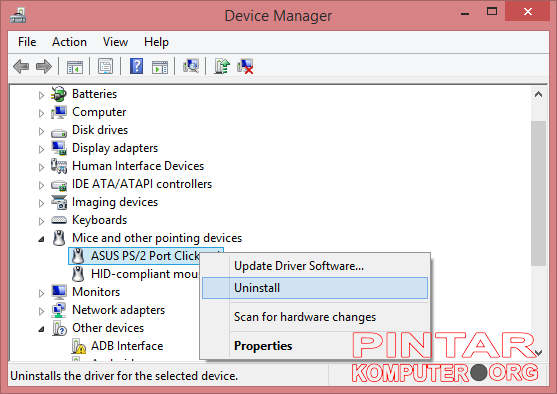557x394 pixels.
Task: Close the Device Manager window
Action: point(528,12)
